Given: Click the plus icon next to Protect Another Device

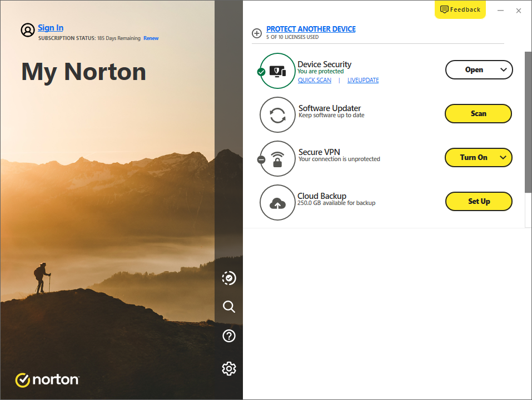Looking at the screenshot, I should coord(257,33).
